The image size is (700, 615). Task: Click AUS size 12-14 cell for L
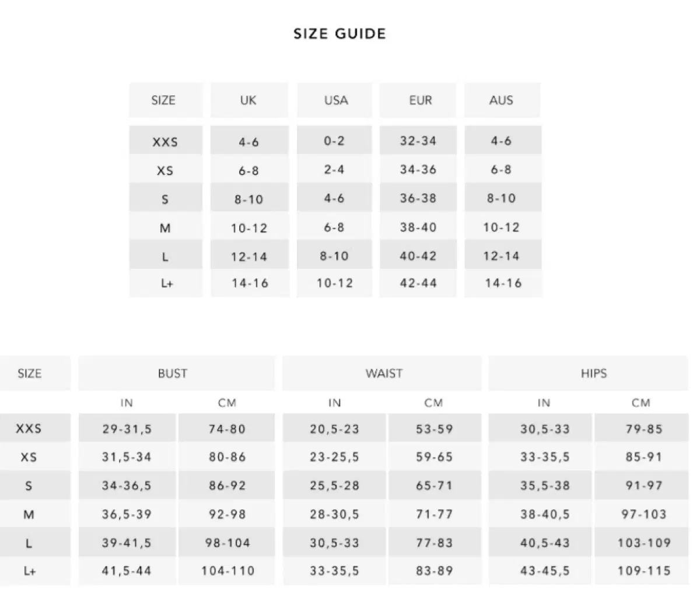tap(501, 256)
